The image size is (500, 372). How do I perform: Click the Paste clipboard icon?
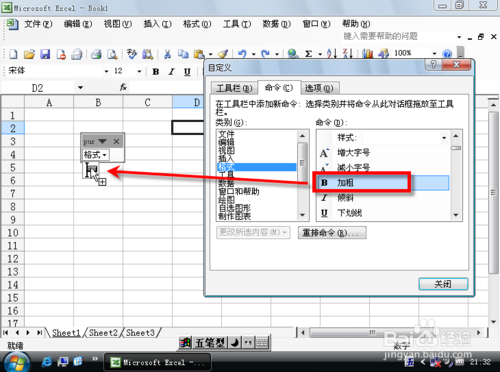(199, 54)
